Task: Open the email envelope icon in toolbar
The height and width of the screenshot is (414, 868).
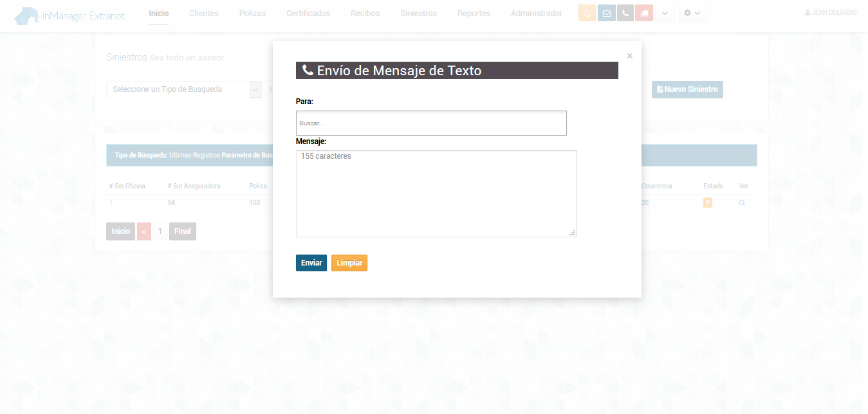Action: tap(606, 14)
